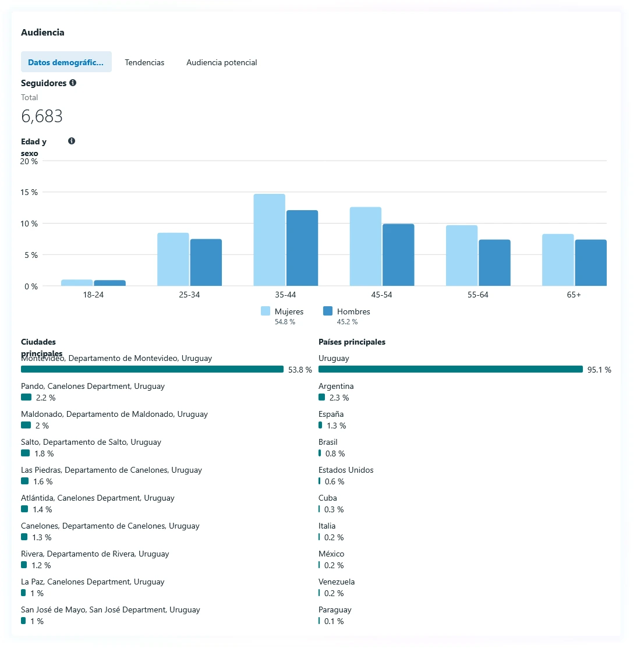This screenshot has height=659, width=644.
Task: Open the Audiencia potencial tab
Action: pyautogui.click(x=221, y=62)
